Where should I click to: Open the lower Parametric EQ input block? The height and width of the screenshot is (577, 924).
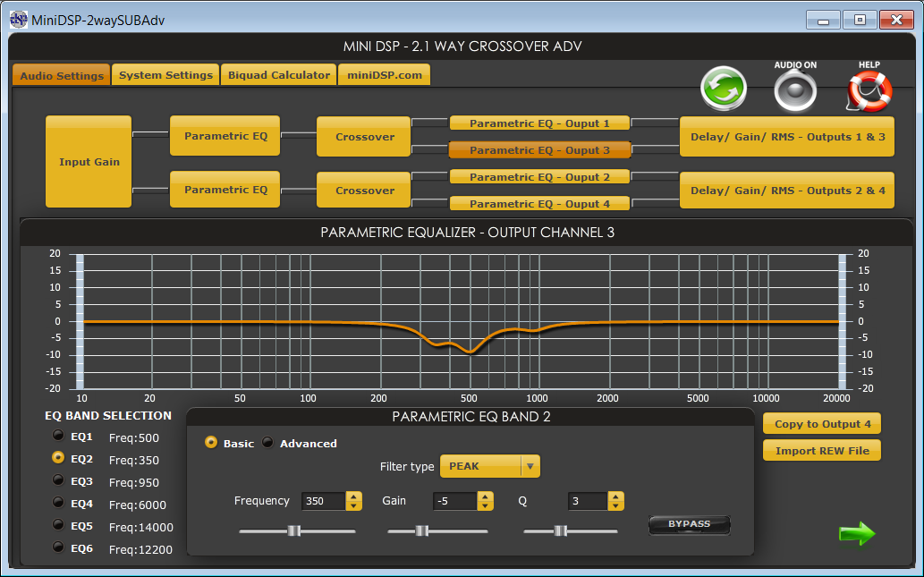(225, 190)
